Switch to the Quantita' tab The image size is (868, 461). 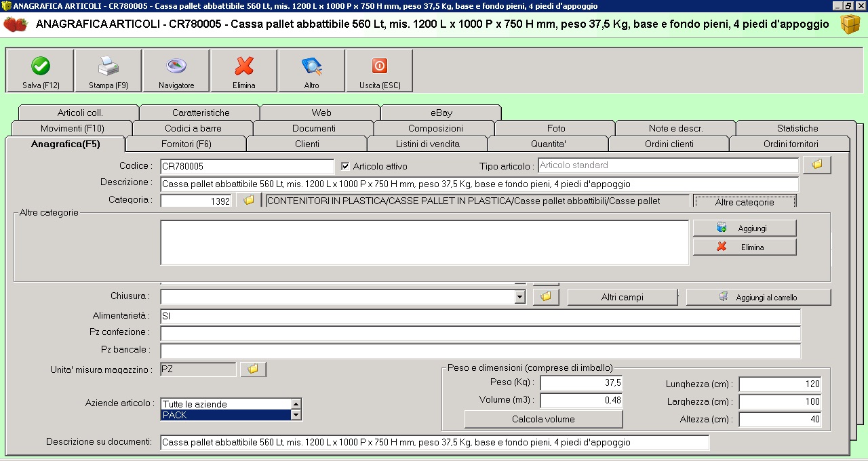tap(548, 144)
